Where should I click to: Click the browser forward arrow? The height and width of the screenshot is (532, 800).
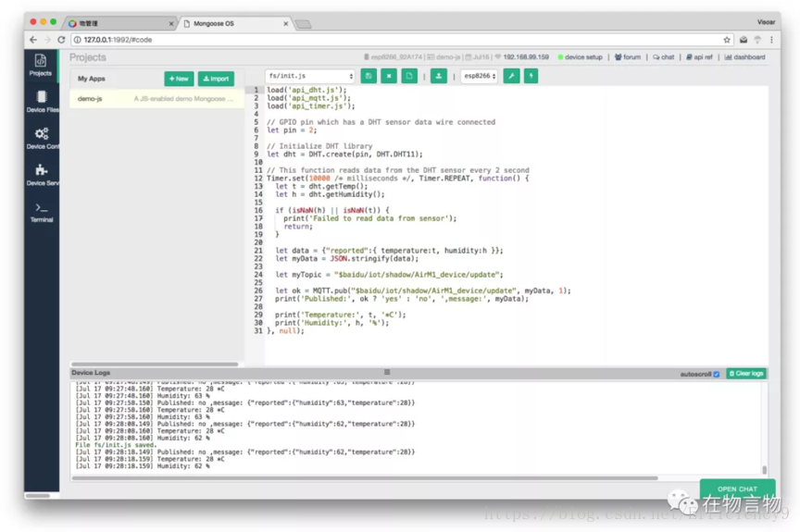pyautogui.click(x=47, y=40)
